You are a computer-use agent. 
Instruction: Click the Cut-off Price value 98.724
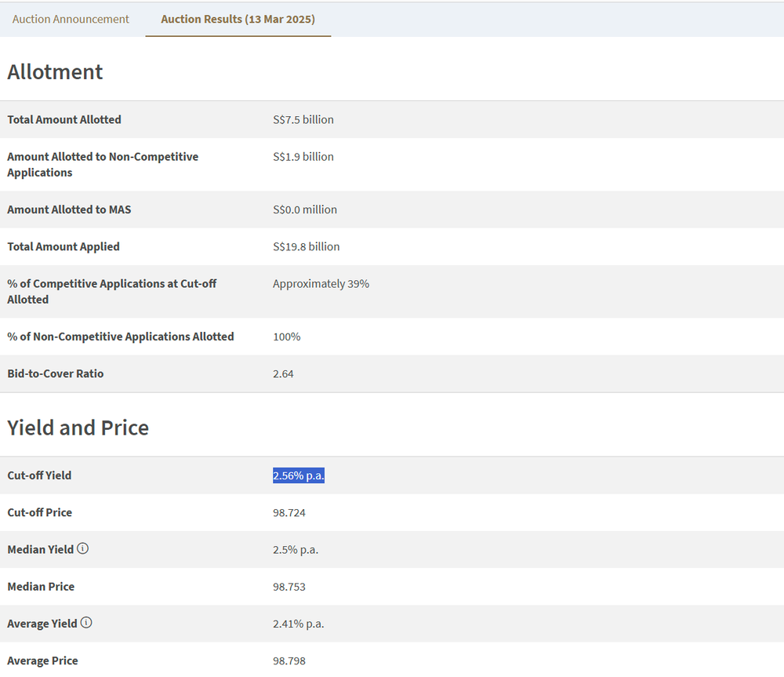(x=289, y=512)
